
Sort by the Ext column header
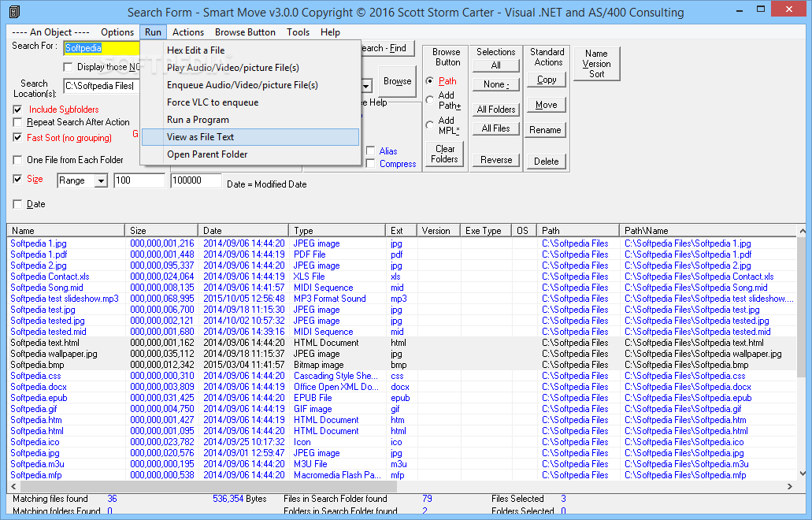[402, 231]
